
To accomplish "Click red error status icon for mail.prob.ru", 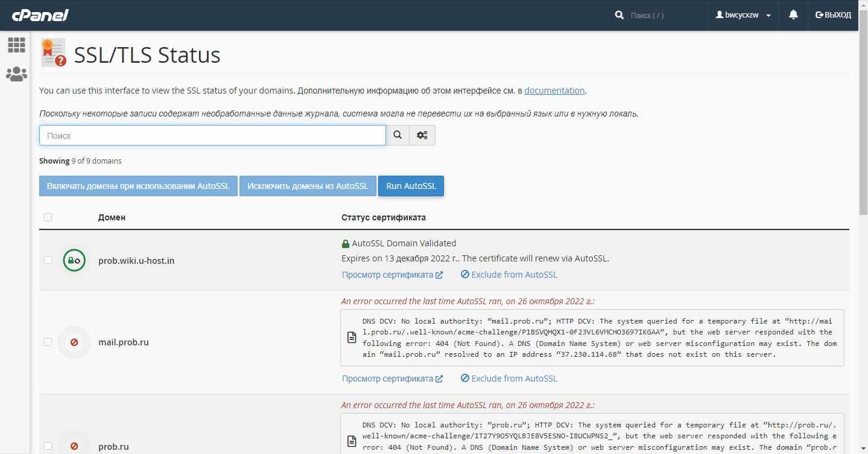I will [x=74, y=342].
